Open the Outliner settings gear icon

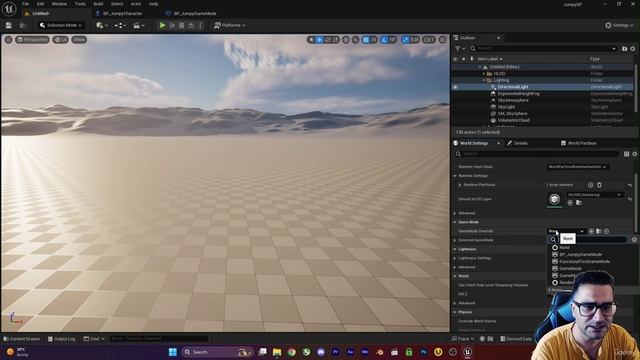[633, 49]
